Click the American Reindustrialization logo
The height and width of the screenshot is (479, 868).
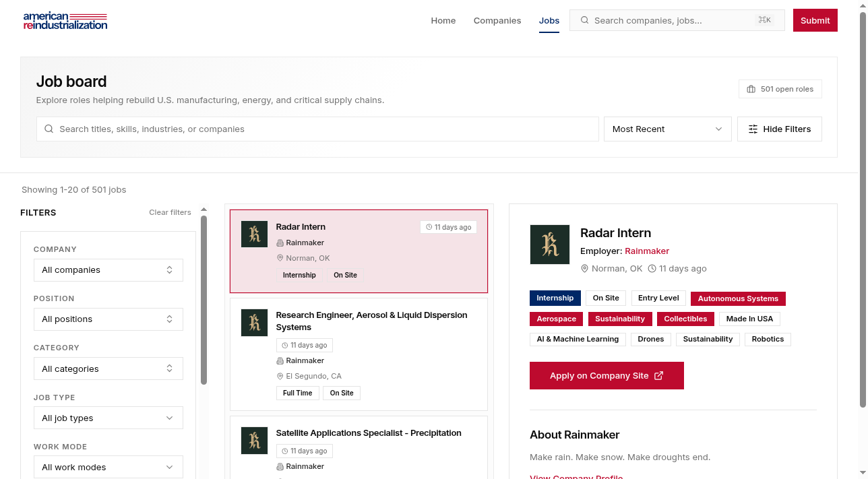click(x=65, y=21)
